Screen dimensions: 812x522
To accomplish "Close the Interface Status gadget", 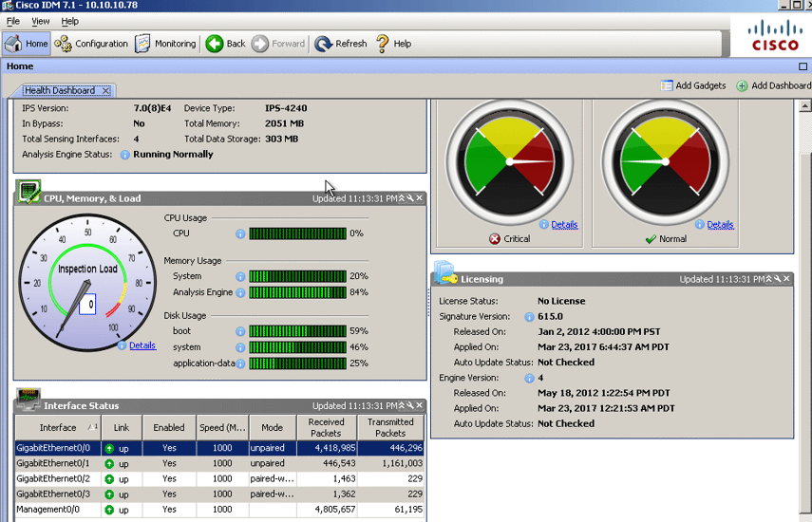I will click(420, 405).
